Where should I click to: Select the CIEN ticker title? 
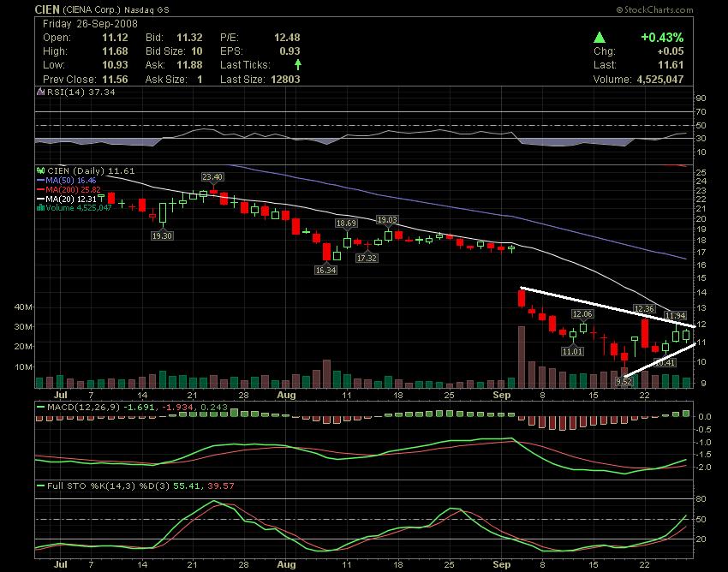pyautogui.click(x=47, y=9)
